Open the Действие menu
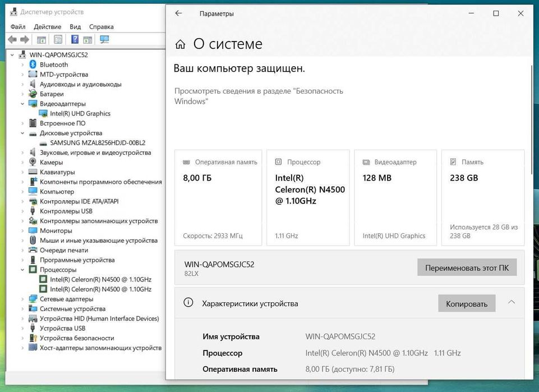Viewport: 539px width, 392px height. click(x=48, y=26)
